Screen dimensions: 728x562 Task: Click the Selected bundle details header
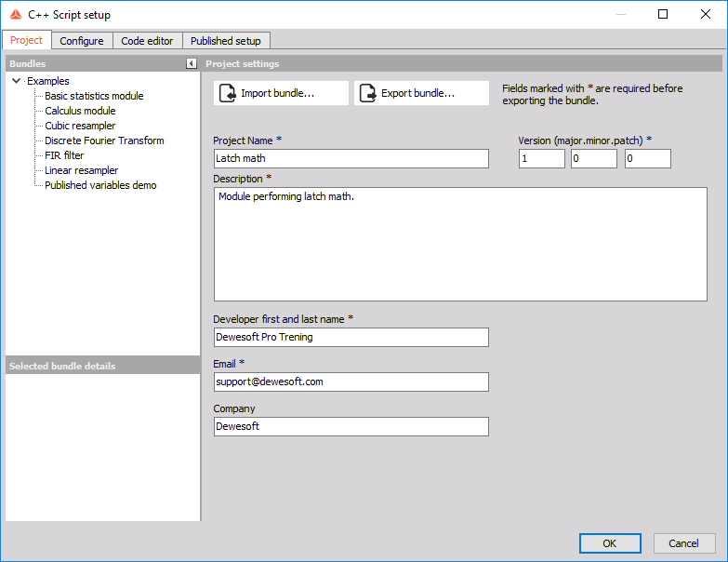(x=62, y=366)
